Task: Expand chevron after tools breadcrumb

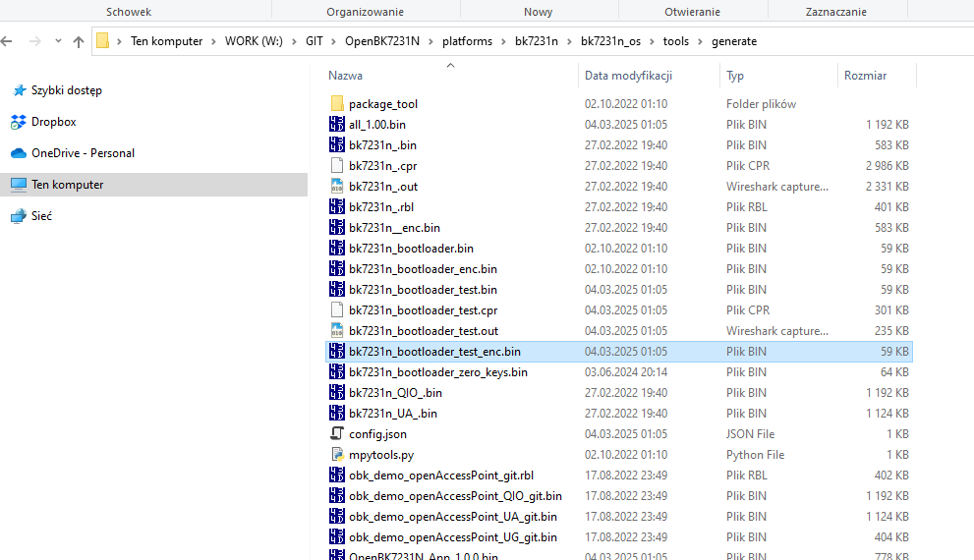Action: tap(700, 41)
